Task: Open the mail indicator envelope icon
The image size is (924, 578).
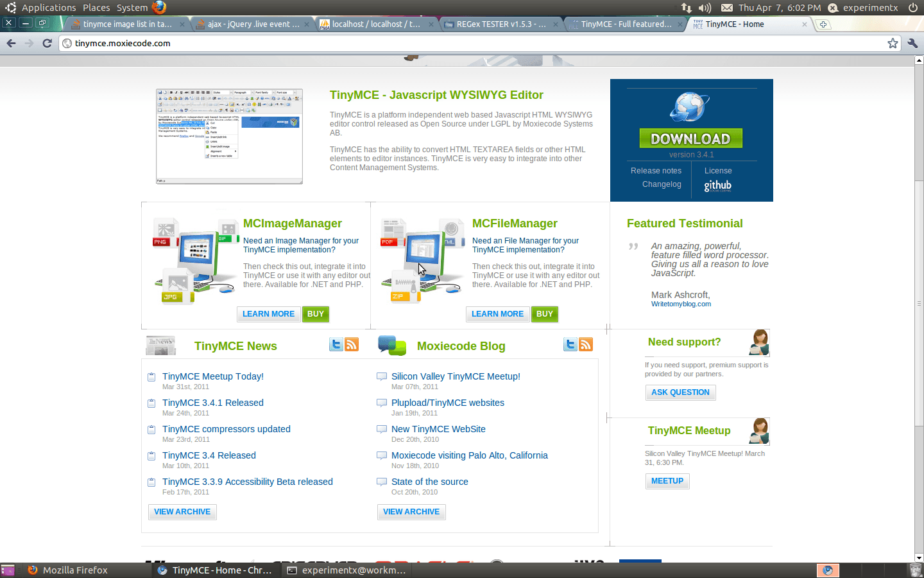Action: 726,8
